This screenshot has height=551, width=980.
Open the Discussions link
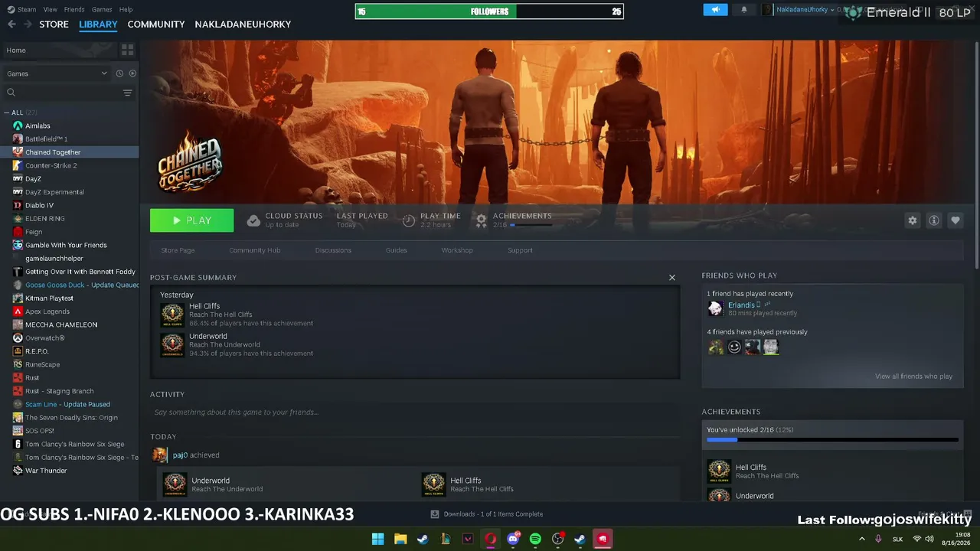pyautogui.click(x=333, y=250)
